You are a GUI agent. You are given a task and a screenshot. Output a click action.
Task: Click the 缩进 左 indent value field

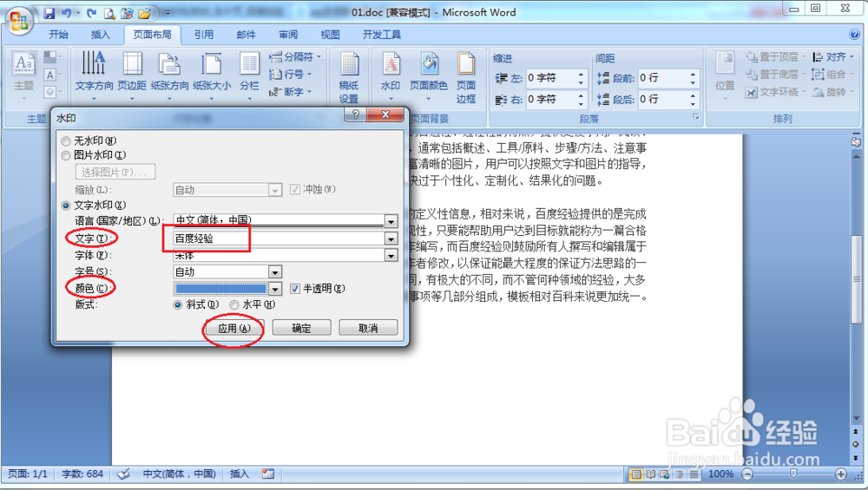[x=551, y=78]
